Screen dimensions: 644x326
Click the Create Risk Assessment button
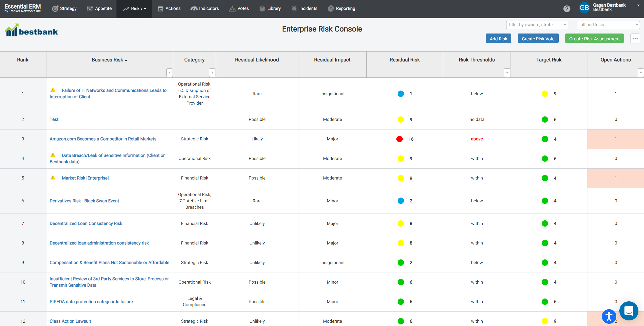594,38
